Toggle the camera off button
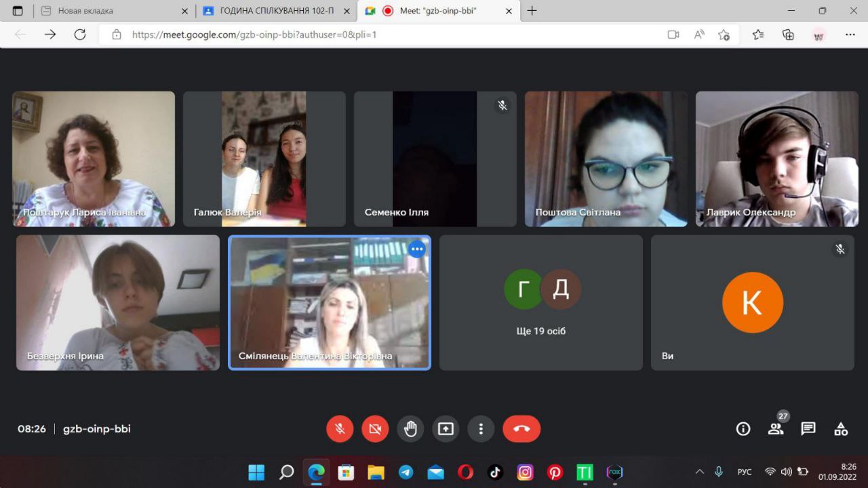 [375, 429]
